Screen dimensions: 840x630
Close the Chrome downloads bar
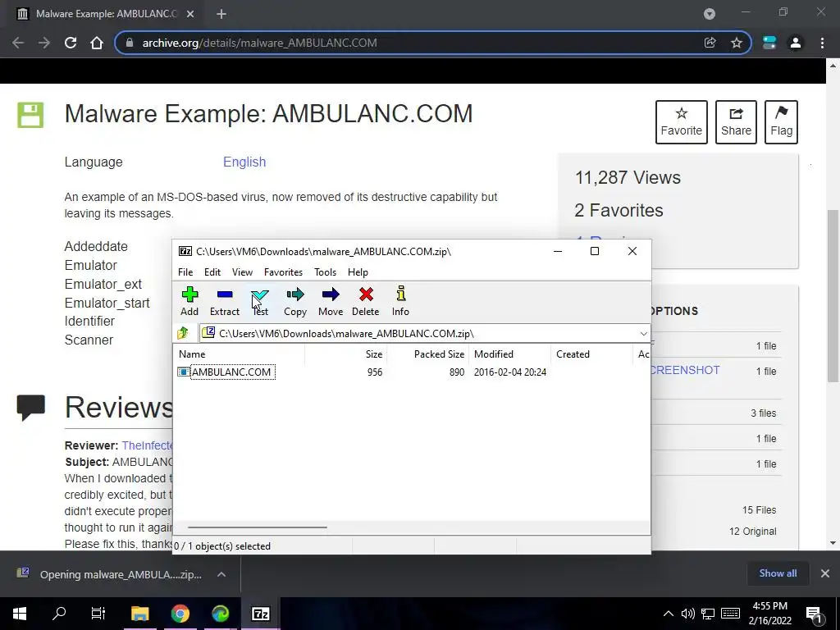click(825, 573)
